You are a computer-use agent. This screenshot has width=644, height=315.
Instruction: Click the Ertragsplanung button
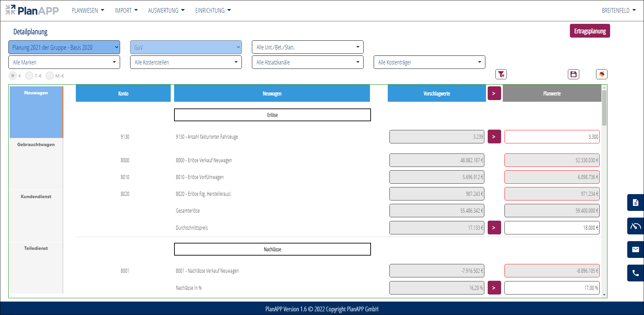[x=590, y=31]
